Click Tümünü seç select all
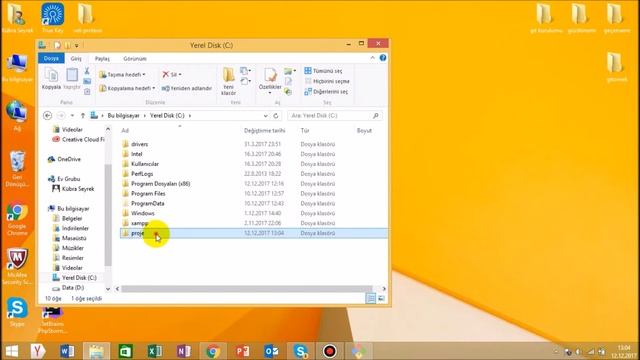The image size is (640, 360). click(323, 71)
